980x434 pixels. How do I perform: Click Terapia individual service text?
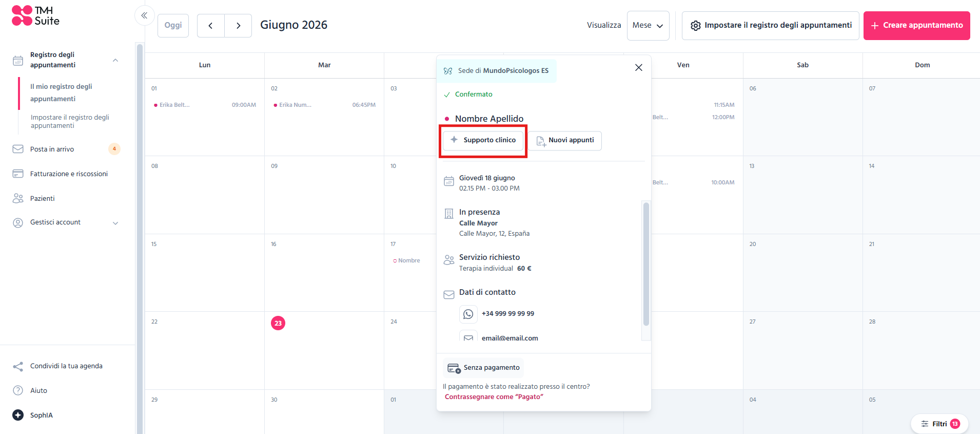point(486,269)
